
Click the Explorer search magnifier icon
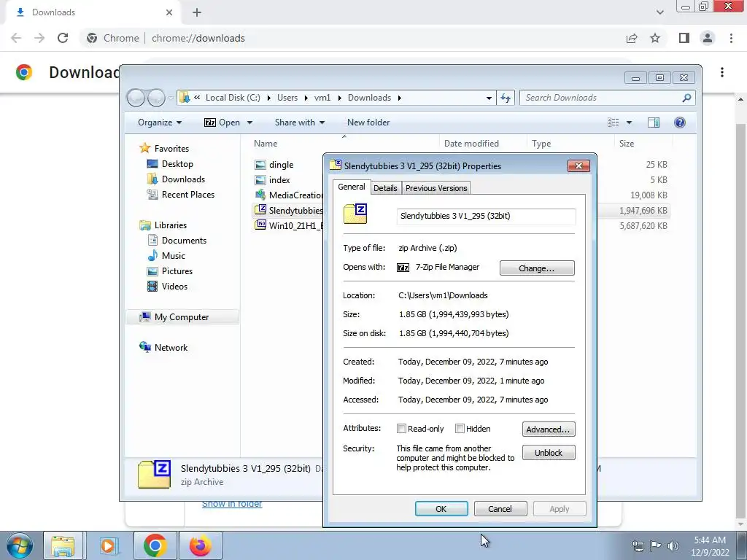686,98
